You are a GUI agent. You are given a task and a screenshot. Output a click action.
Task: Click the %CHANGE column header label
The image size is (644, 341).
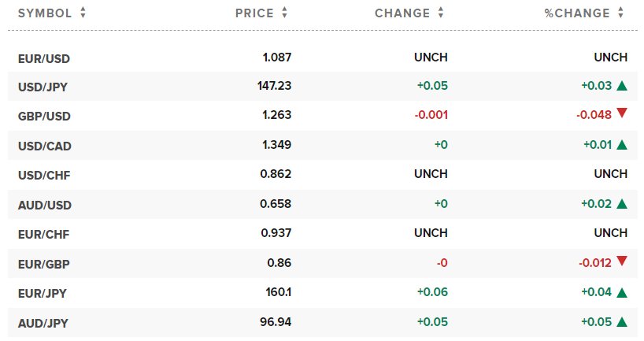coord(577,13)
